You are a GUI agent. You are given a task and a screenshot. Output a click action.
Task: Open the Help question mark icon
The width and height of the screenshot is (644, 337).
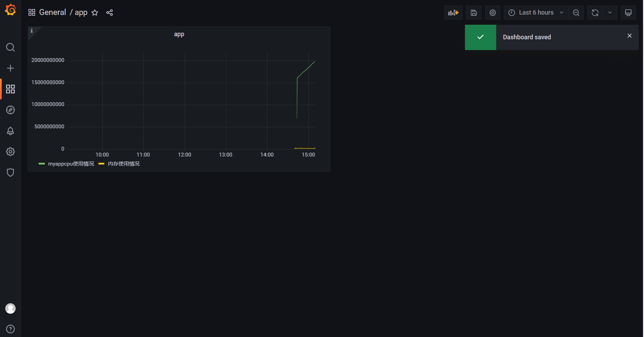tap(10, 329)
